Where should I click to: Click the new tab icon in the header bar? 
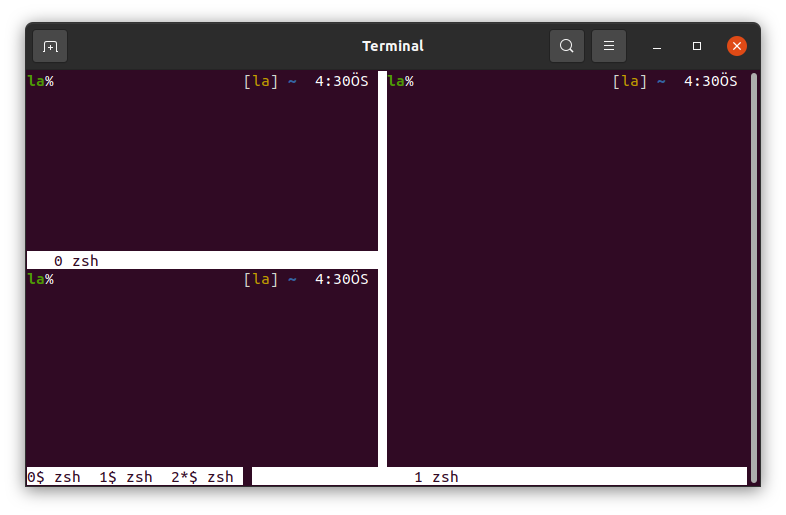click(x=50, y=46)
